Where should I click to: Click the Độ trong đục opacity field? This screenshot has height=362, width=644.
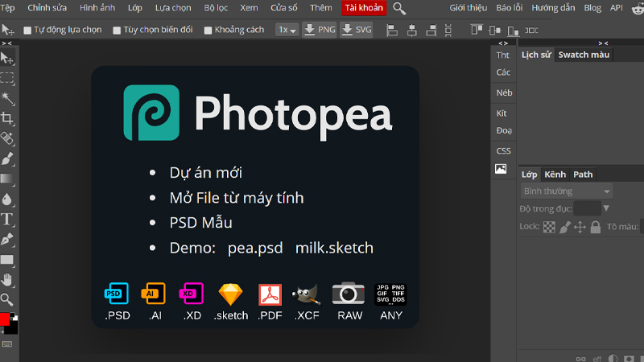(x=588, y=208)
